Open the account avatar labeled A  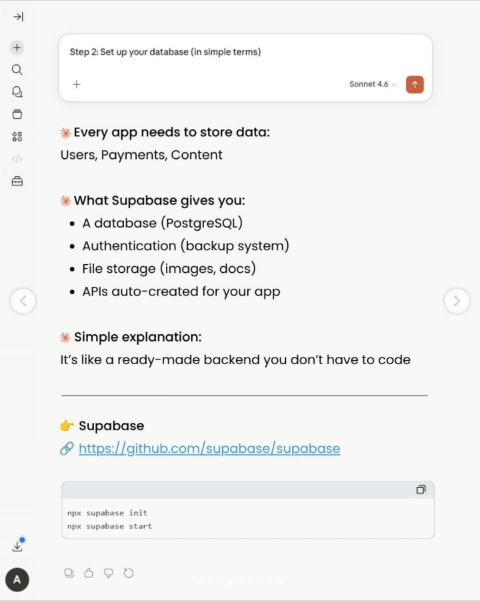click(17, 579)
